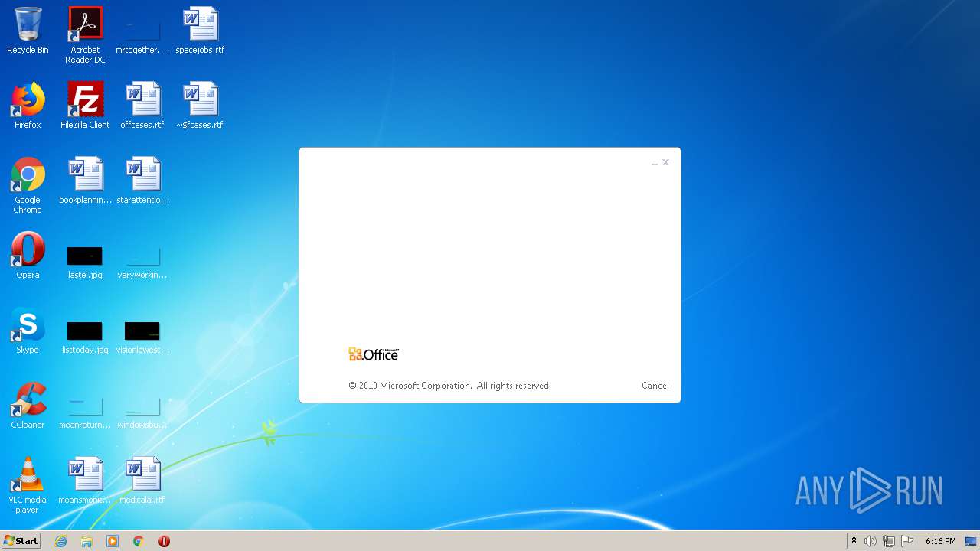Launch the CCleaner desktop shortcut
This screenshot has height=551, width=980.
coord(28,406)
